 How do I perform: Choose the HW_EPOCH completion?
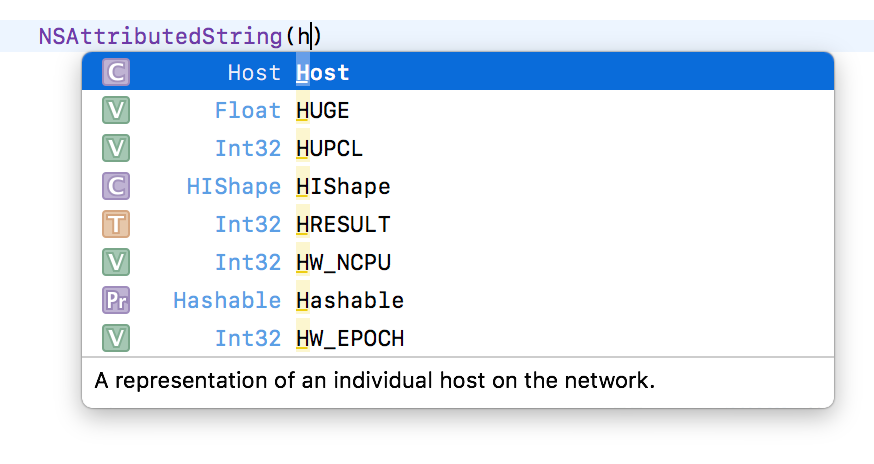pyautogui.click(x=458, y=338)
